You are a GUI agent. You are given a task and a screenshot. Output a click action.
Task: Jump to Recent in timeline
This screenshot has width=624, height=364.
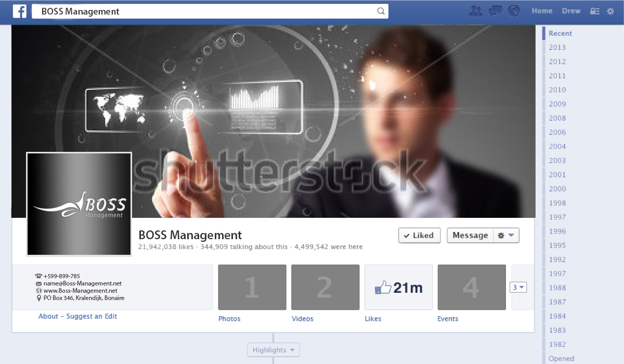coord(560,33)
